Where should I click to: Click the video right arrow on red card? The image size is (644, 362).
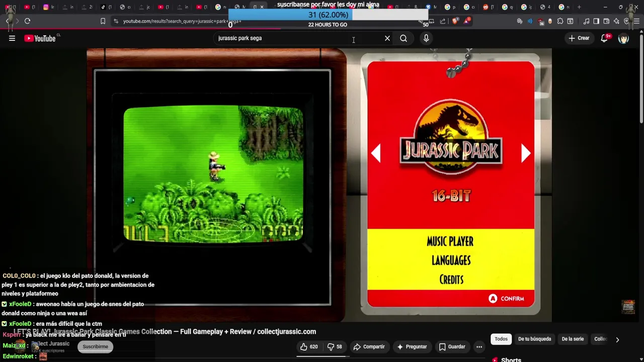pos(526,153)
